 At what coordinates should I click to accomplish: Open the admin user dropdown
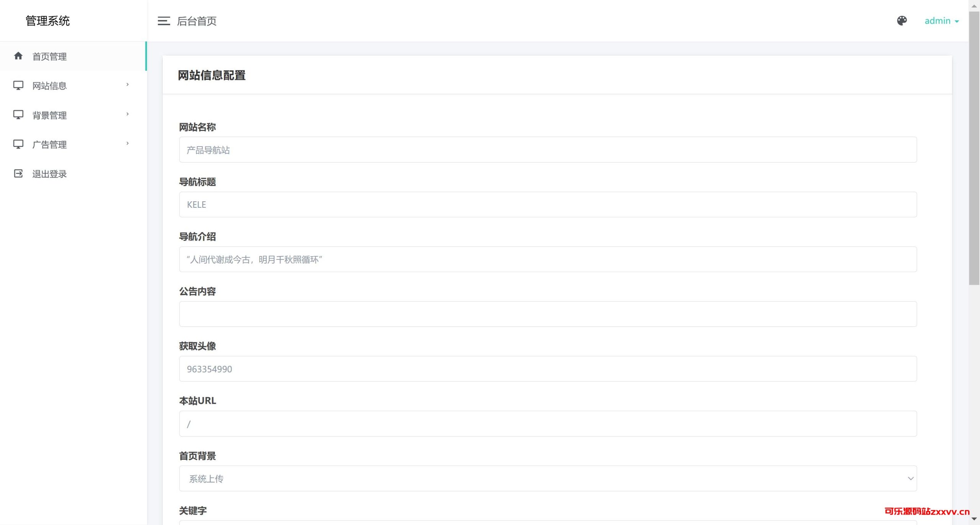[941, 21]
